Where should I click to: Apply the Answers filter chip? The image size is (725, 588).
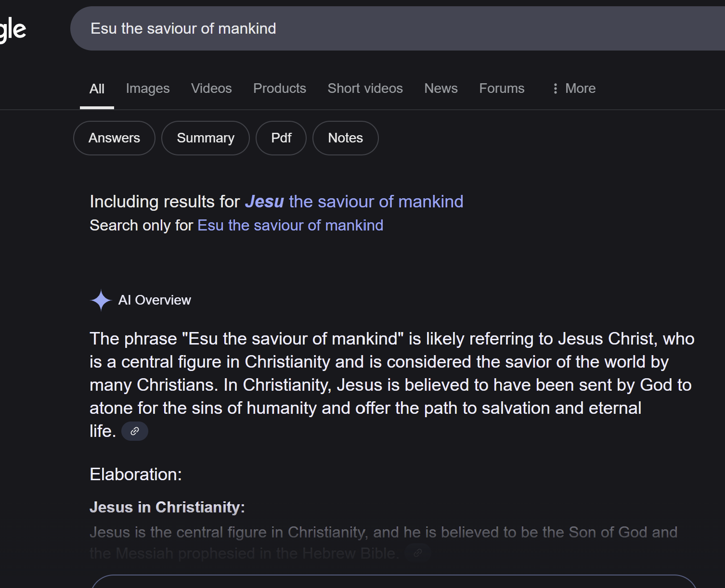pyautogui.click(x=114, y=138)
